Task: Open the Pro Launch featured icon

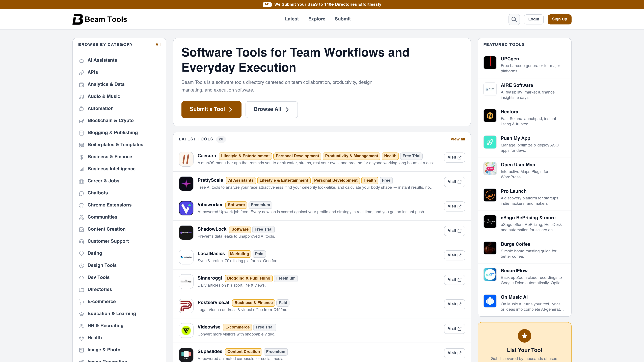Action: click(x=490, y=195)
